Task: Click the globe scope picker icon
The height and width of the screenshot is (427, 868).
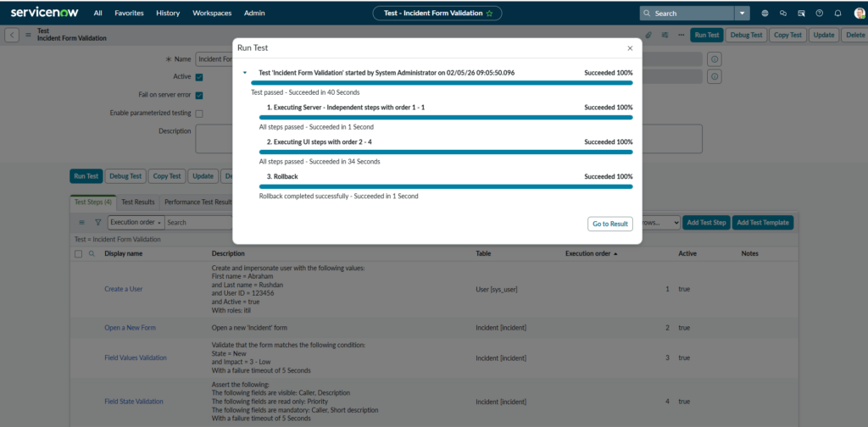Action: [x=765, y=14]
